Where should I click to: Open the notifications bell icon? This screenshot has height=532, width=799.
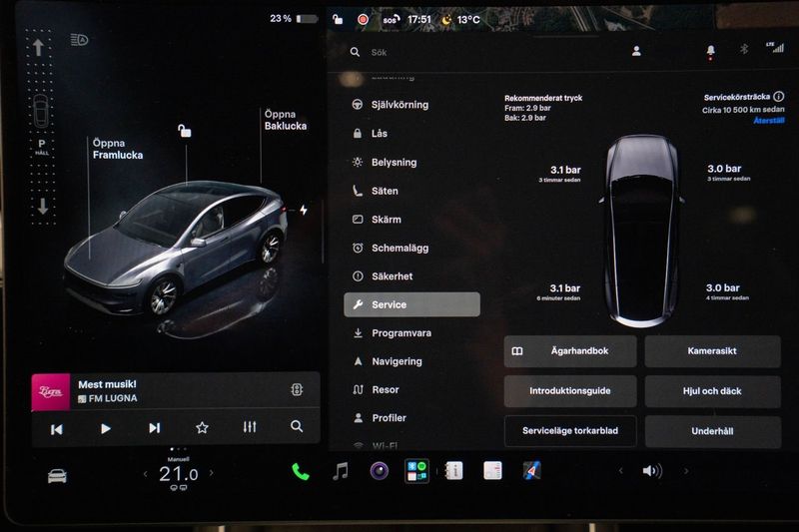coord(710,50)
